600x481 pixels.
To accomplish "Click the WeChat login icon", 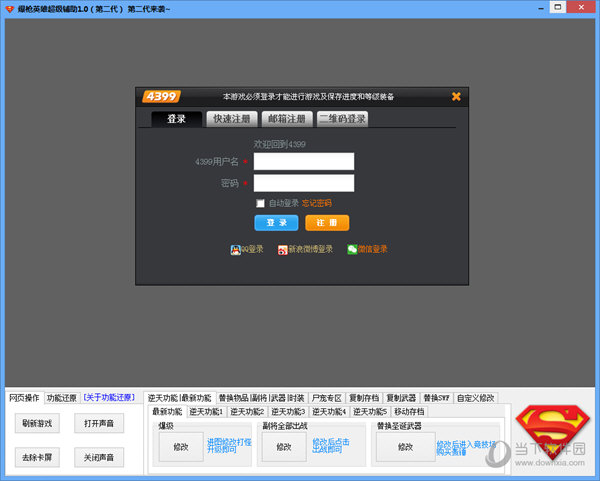I will pos(352,249).
